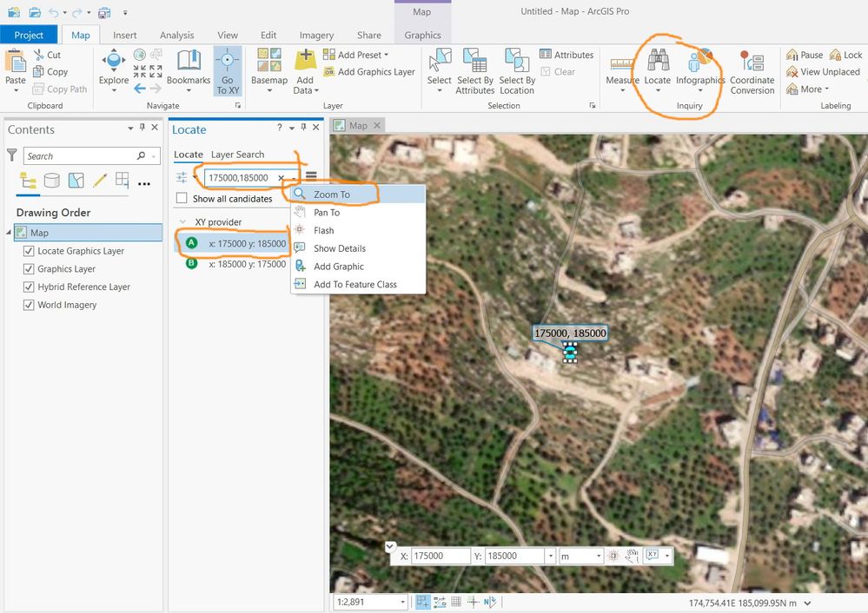Choose the Select features tool
The image size is (868, 613).
[440, 71]
